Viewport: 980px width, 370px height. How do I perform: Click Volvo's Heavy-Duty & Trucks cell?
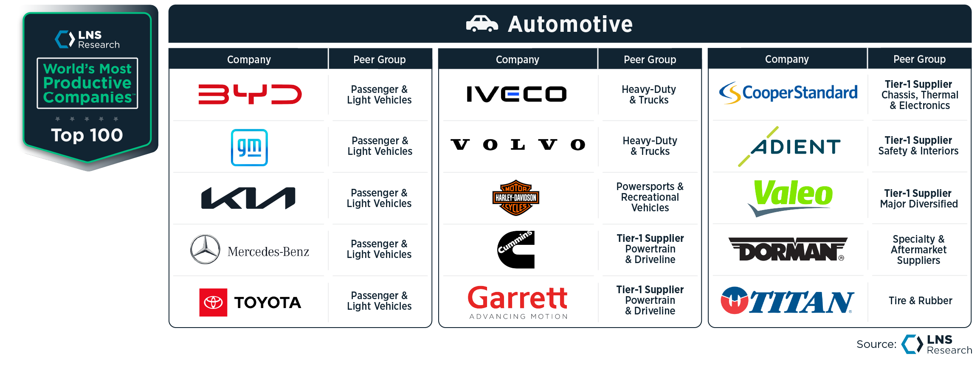tap(650, 146)
